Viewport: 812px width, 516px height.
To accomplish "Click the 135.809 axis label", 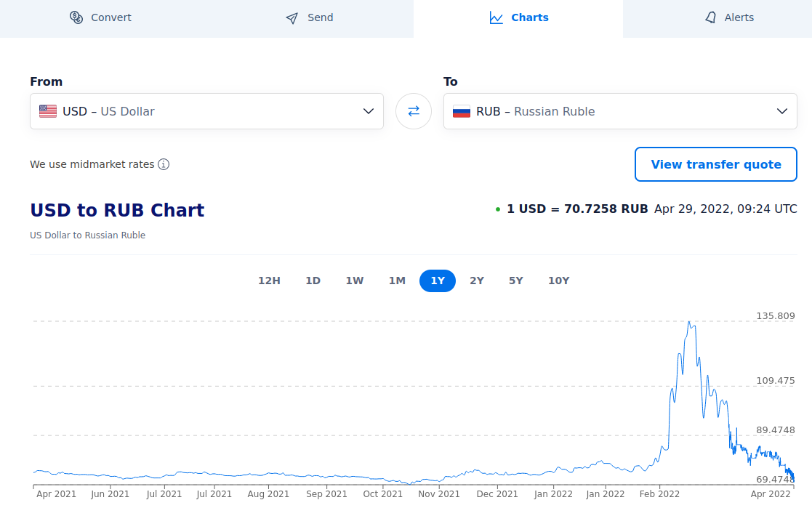I will pos(775,315).
